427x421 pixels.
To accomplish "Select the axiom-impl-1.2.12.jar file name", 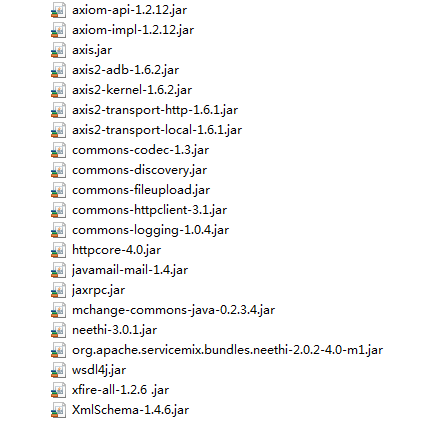I will point(133,30).
